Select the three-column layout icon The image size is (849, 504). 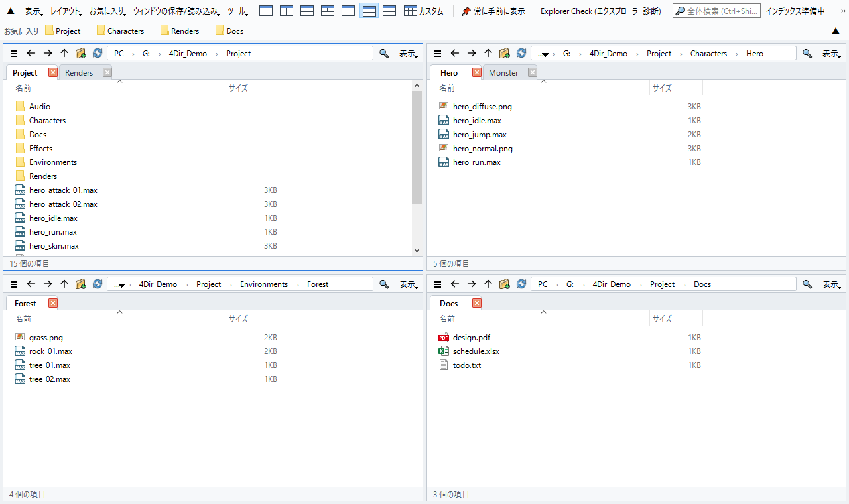tap(348, 11)
